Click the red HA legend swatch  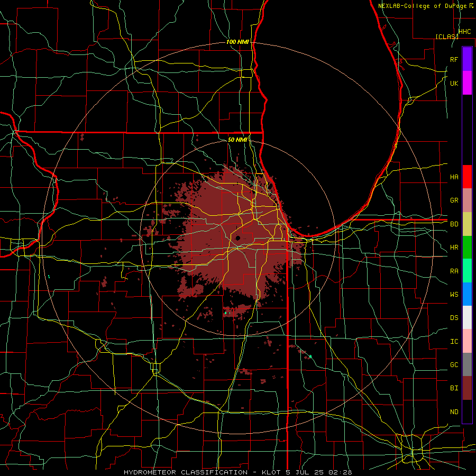[x=467, y=177]
